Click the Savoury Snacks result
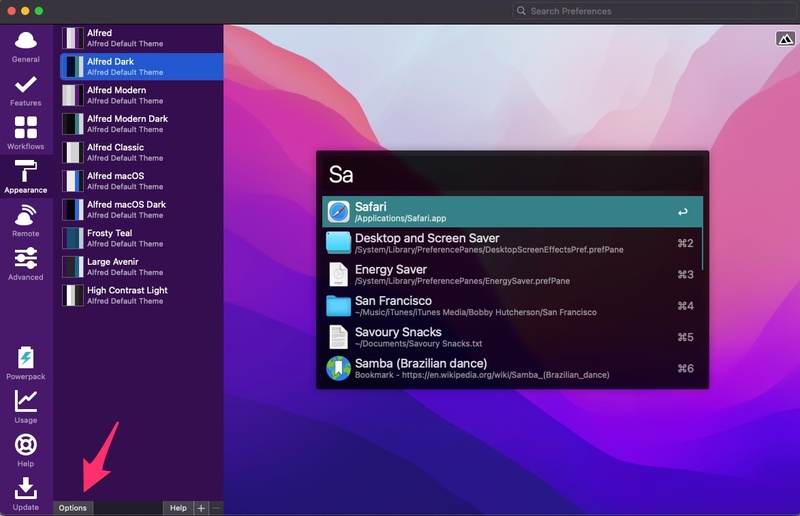 [512, 337]
